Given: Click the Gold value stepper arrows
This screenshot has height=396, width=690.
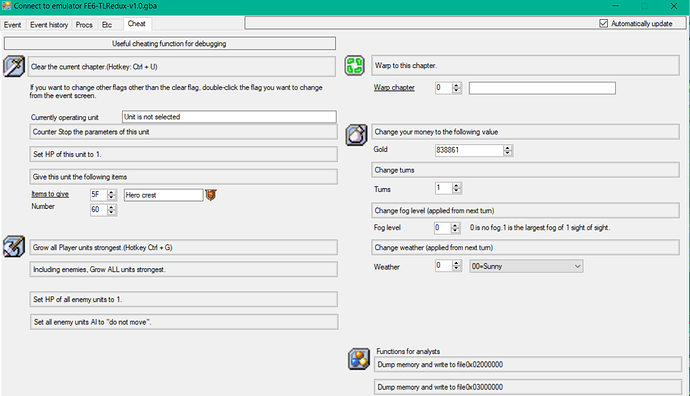Looking at the screenshot, I should point(508,150).
